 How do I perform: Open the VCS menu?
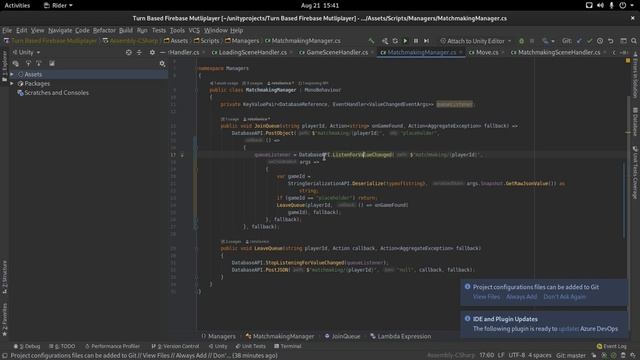tap(194, 30)
